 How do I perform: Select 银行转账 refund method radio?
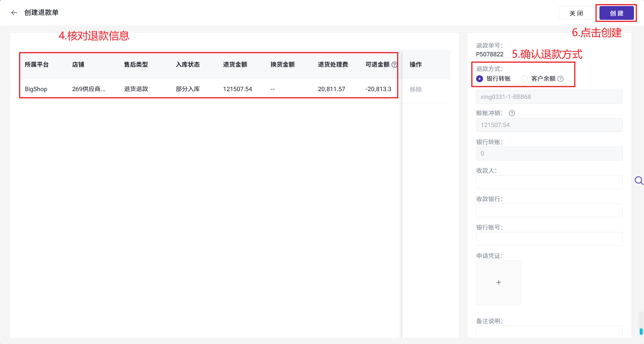point(480,79)
